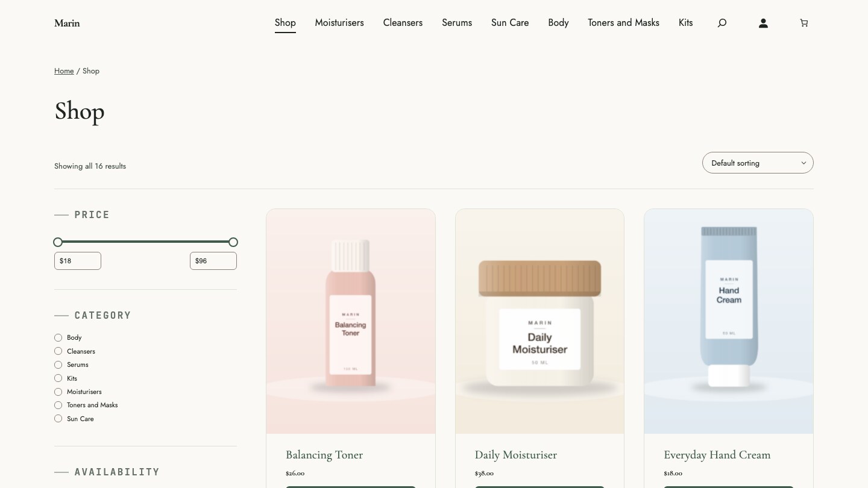Click the $26.00 price under Balancing Toner

[295, 474]
